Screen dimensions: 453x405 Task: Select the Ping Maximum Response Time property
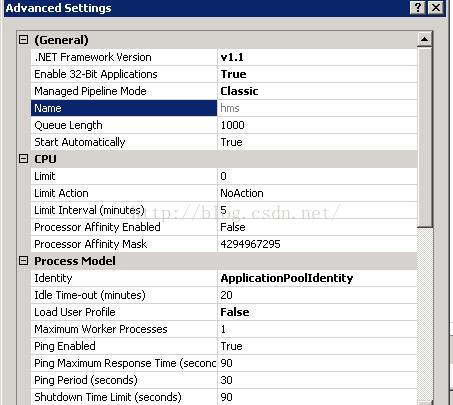124,363
